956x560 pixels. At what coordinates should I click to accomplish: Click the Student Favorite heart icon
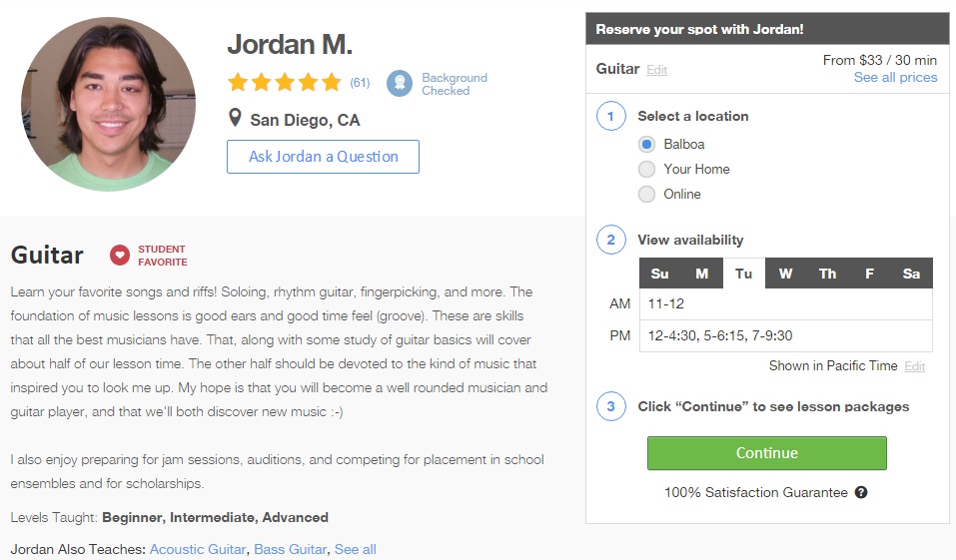tap(120, 255)
